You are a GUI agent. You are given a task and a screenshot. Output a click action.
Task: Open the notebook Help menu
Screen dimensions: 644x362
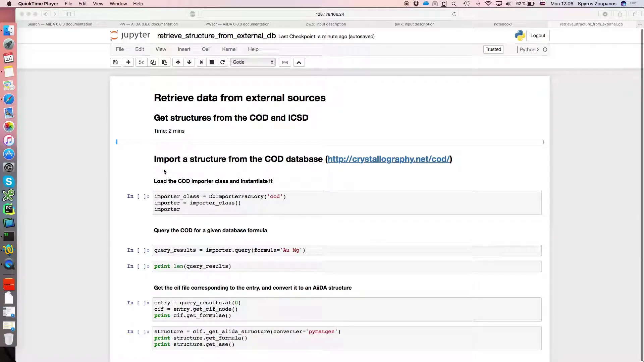point(253,49)
